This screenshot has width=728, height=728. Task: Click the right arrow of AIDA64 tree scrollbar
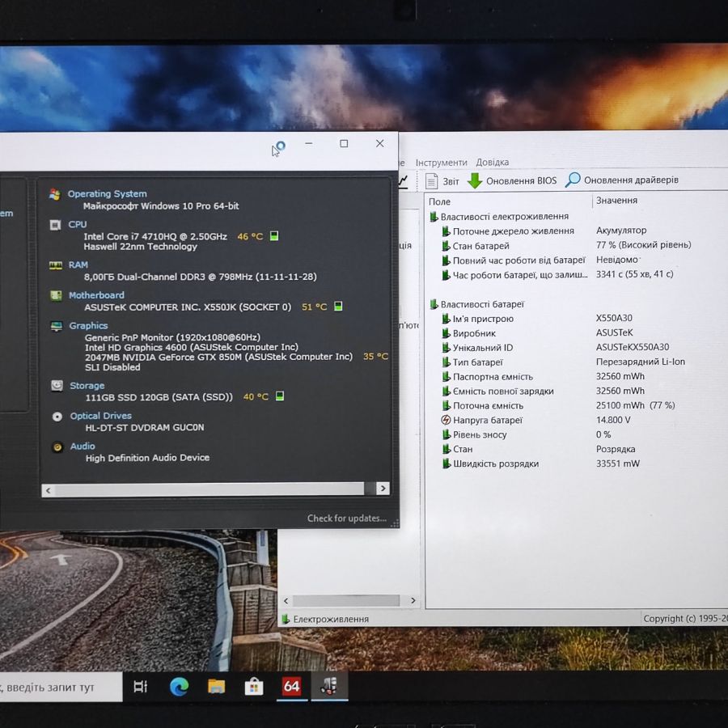pos(413,600)
